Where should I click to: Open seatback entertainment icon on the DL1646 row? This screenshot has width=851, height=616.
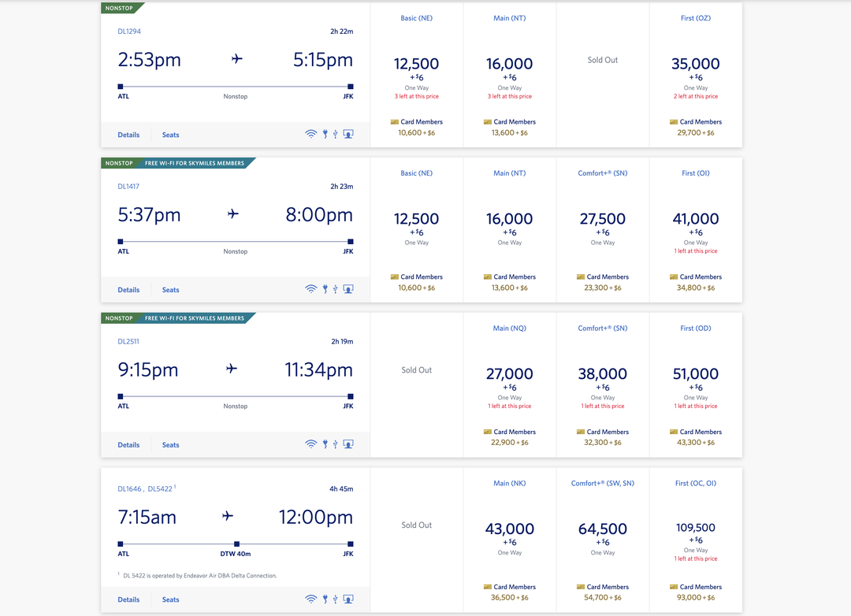click(x=347, y=599)
